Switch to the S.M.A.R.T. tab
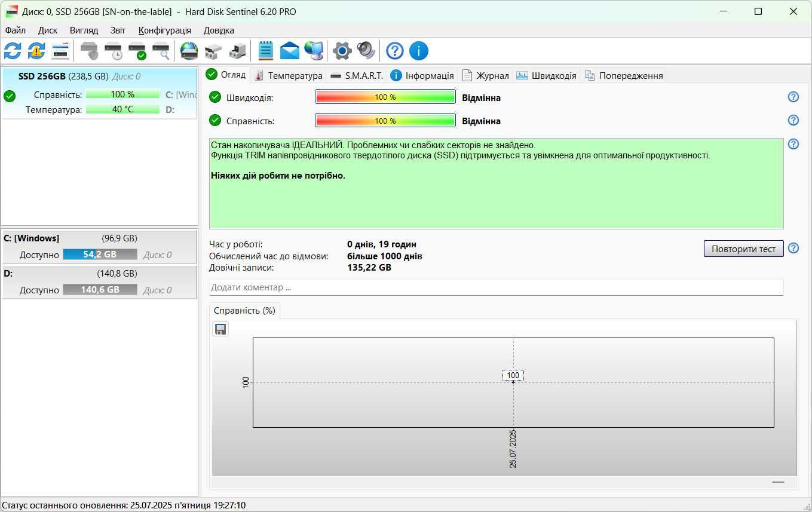Screen dimensions: 812x512 357,75
